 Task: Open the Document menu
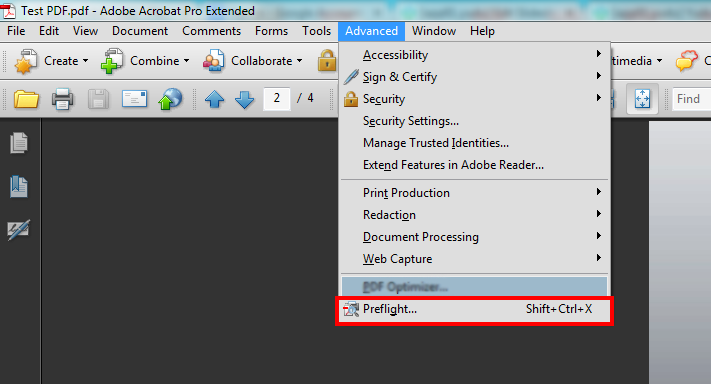point(140,31)
